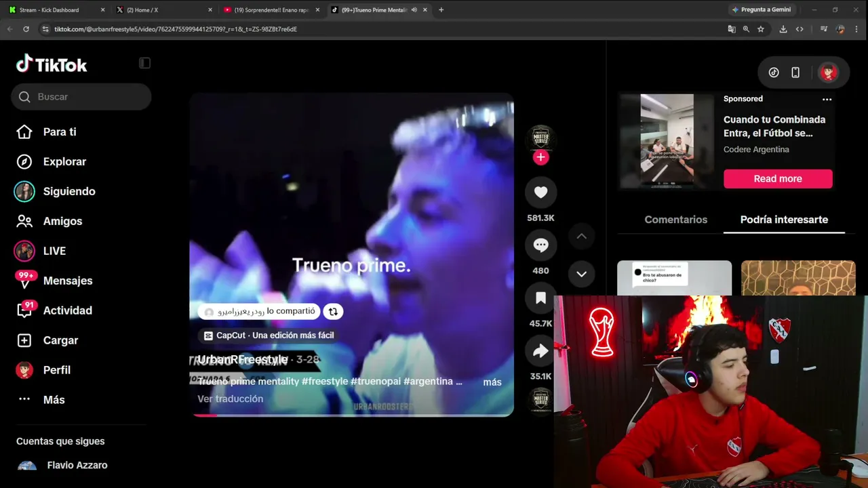
Task: Open the Codere Argentina ad thumbnail
Action: coord(667,141)
